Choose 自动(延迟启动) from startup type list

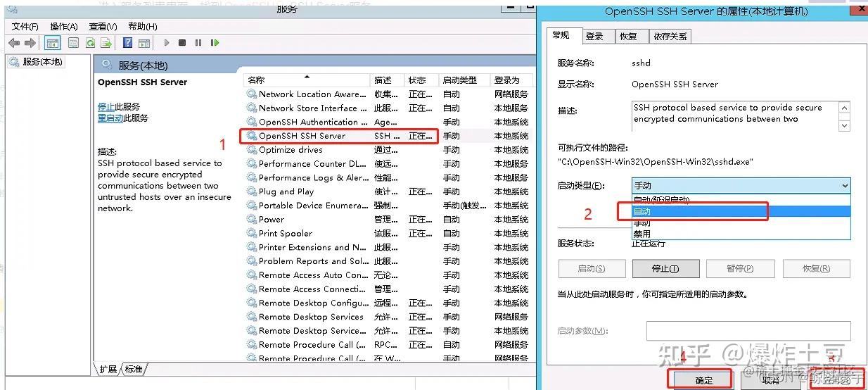pos(741,200)
